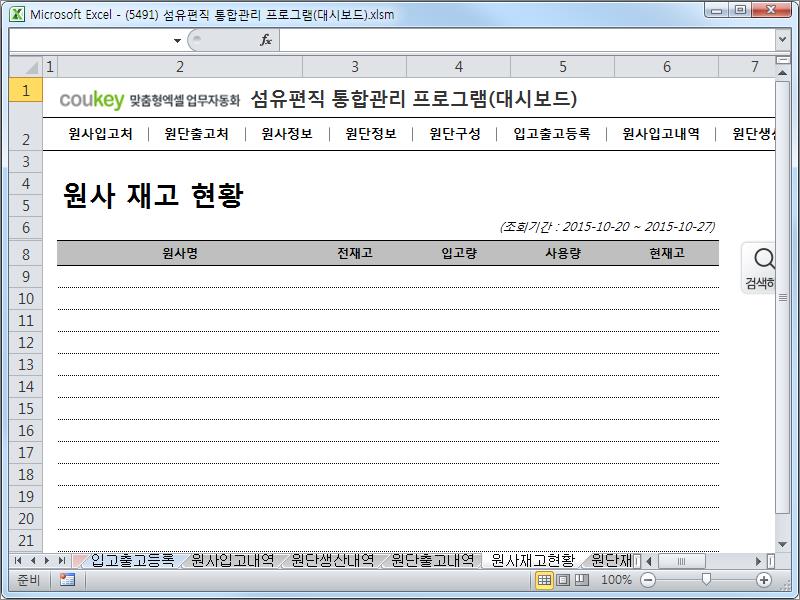The image size is (800, 600).
Task: Select row header 1
Action: tap(26, 90)
